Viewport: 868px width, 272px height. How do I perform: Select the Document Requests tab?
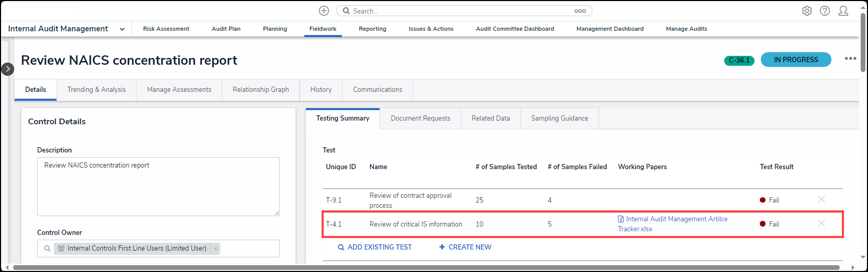[x=420, y=119]
